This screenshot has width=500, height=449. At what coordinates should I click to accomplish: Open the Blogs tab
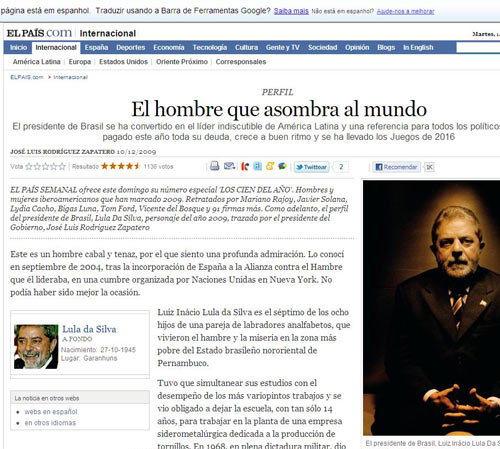click(x=386, y=48)
